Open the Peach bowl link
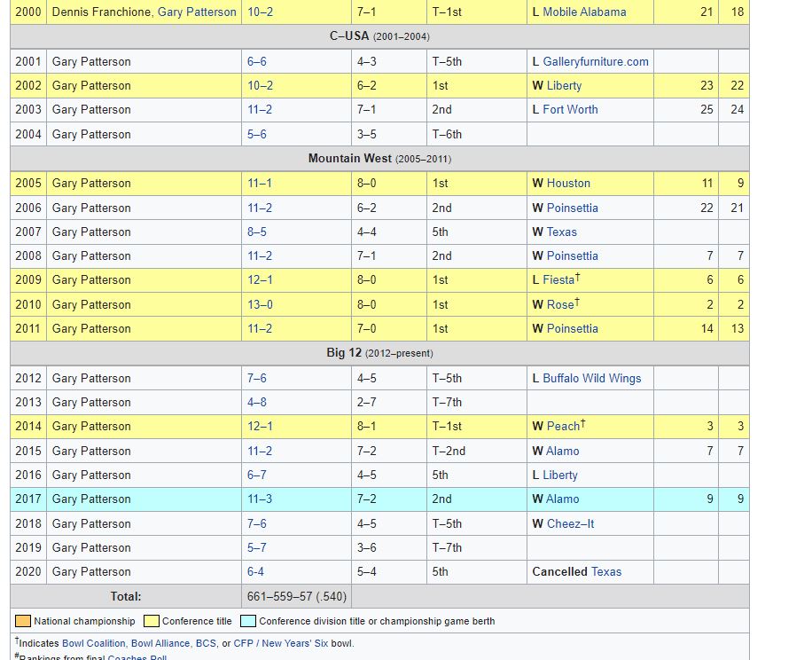Screen dimensions: 812x660 [x=564, y=426]
